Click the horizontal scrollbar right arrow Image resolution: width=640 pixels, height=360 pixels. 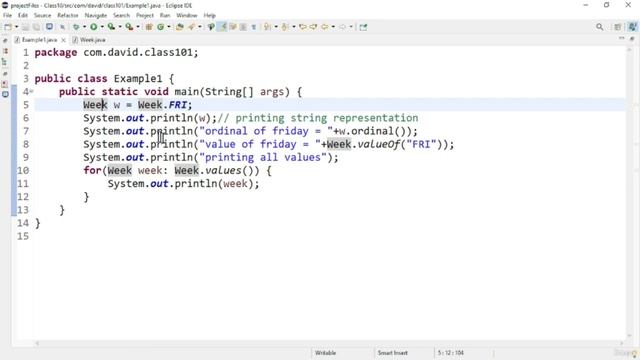[622, 343]
